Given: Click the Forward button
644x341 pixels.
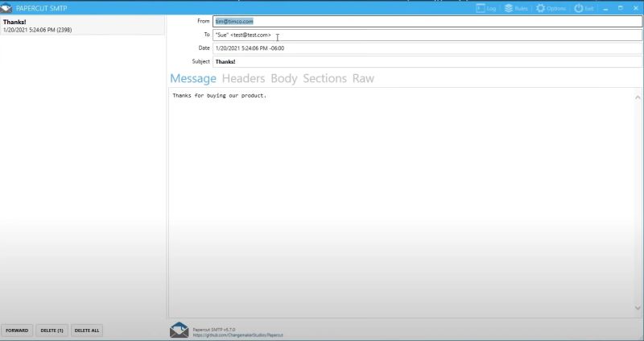Looking at the screenshot, I should [x=17, y=331].
